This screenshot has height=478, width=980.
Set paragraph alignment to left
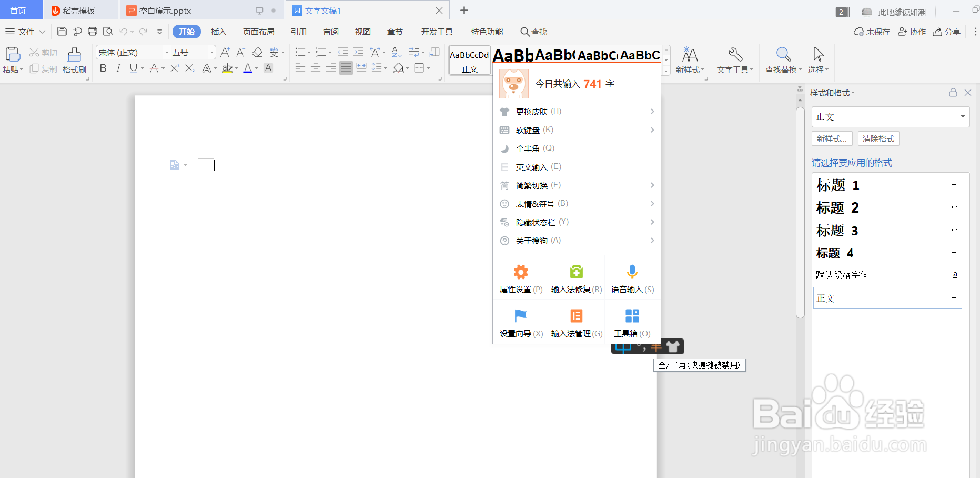300,68
